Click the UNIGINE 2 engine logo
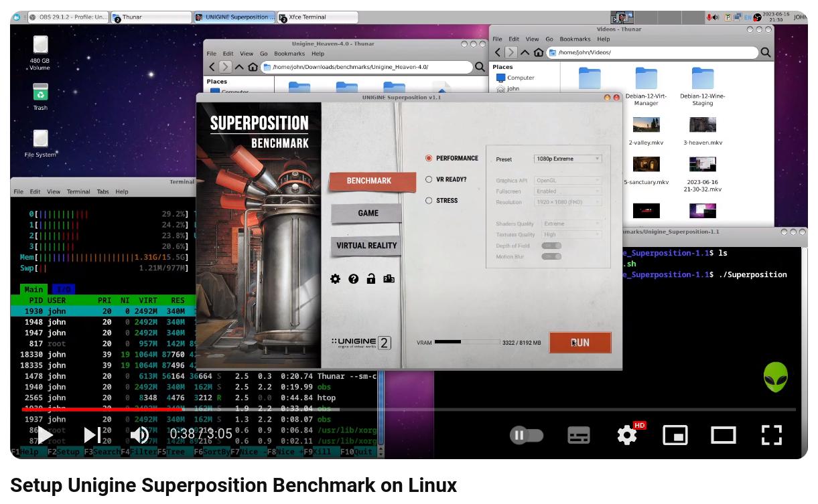Image resolution: width=818 pixels, height=504 pixels. click(x=361, y=343)
